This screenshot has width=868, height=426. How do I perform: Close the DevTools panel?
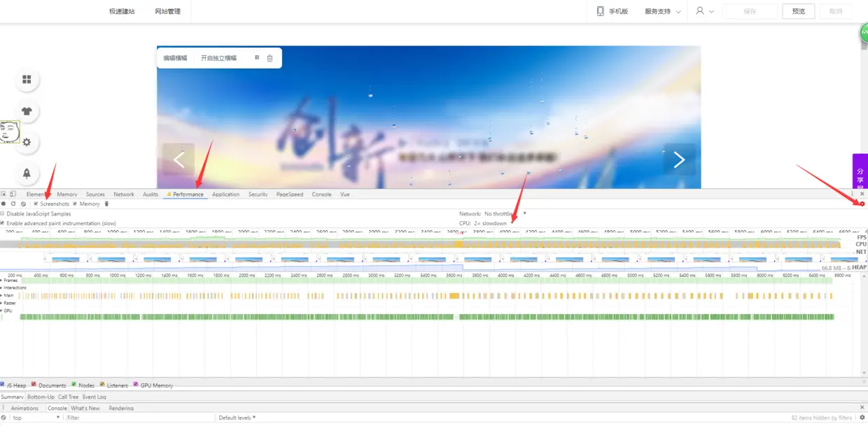[862, 194]
